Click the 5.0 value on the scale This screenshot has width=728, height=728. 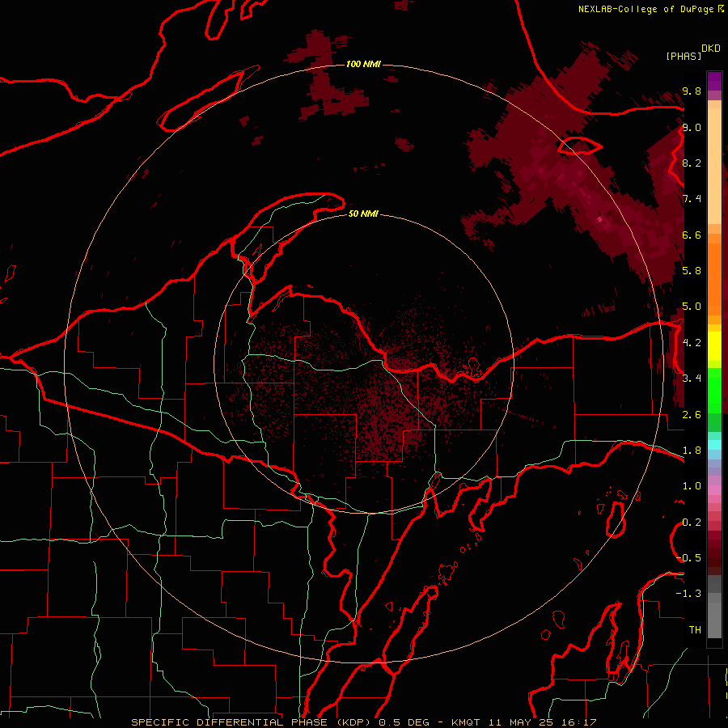tap(692, 307)
